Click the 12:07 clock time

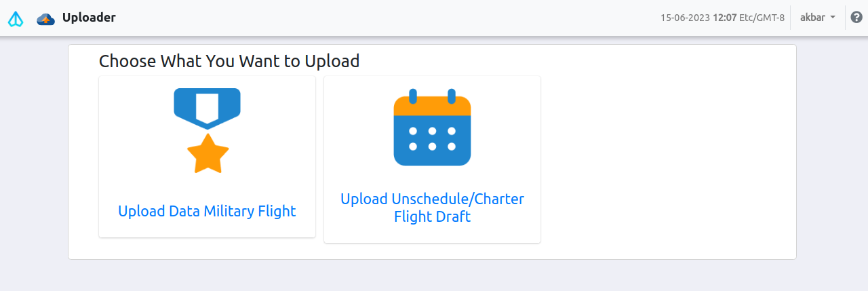[725, 18]
